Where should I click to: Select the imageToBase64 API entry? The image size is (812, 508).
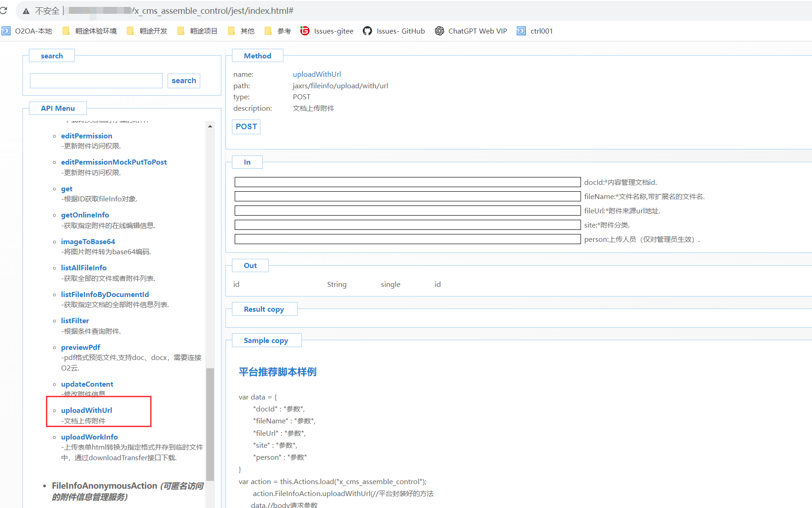click(88, 242)
